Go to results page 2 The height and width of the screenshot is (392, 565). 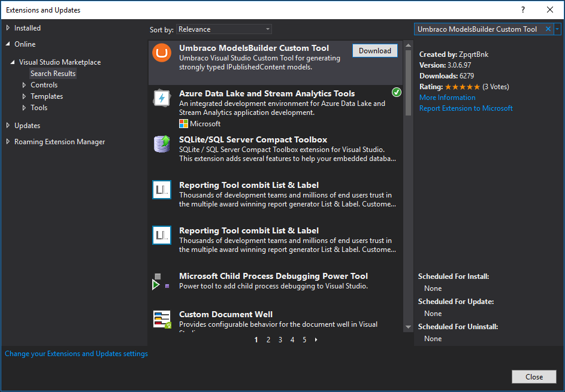(x=268, y=340)
